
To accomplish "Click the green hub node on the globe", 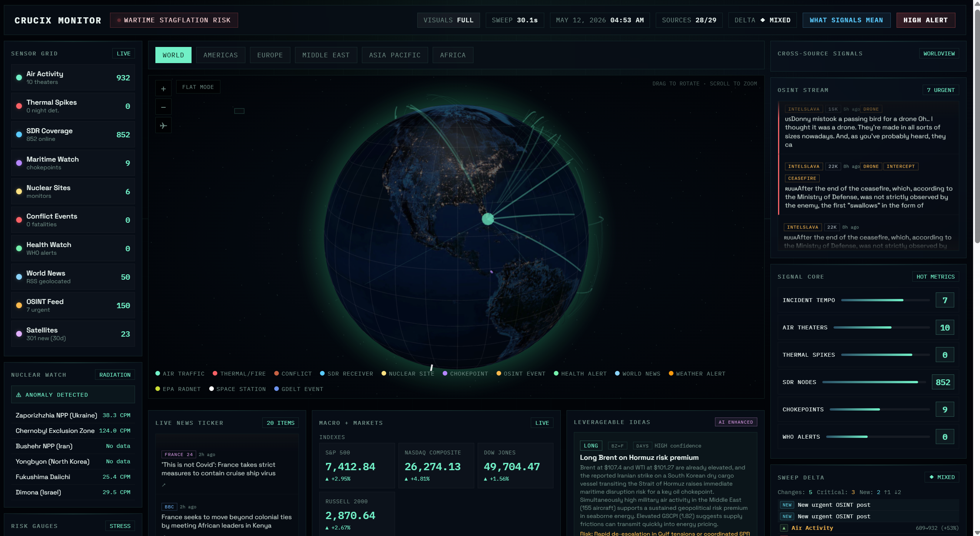I will pyautogui.click(x=488, y=219).
